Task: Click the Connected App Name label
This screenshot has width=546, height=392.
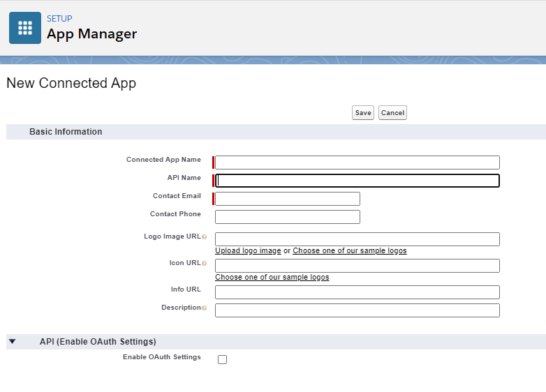Action: click(163, 159)
